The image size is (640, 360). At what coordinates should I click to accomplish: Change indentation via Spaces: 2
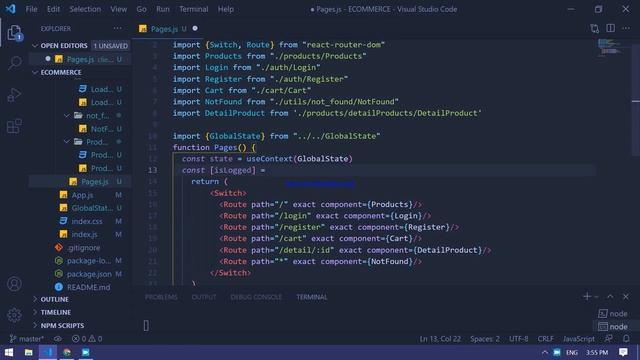click(x=484, y=339)
